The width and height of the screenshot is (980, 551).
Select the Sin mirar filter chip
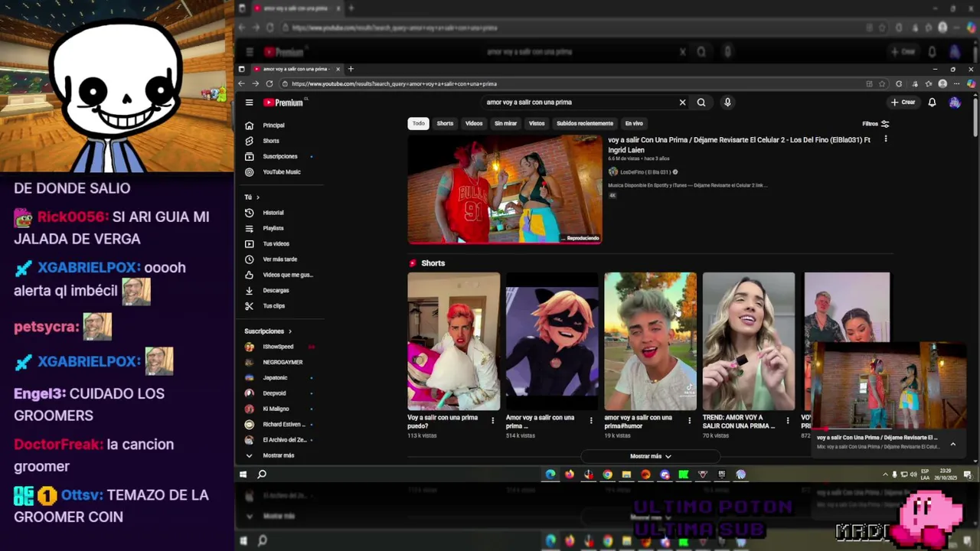point(505,123)
